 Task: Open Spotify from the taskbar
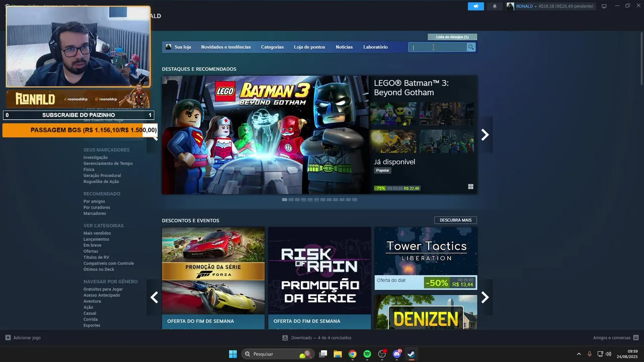367,354
